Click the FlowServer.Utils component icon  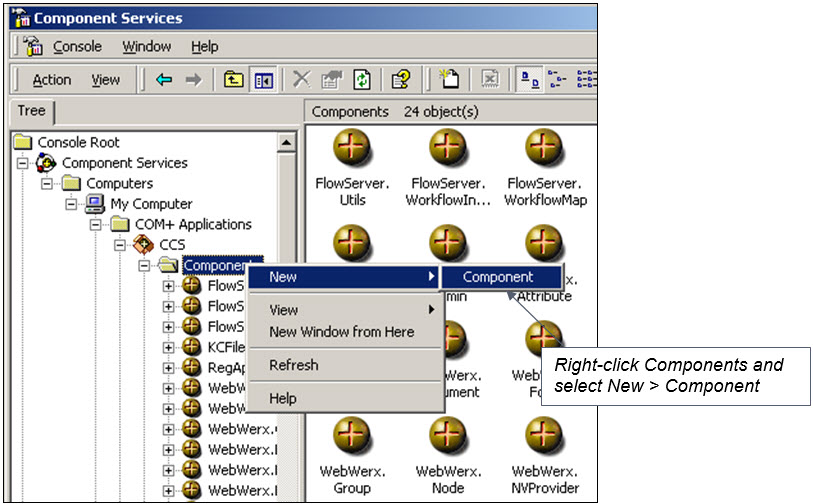[352, 147]
